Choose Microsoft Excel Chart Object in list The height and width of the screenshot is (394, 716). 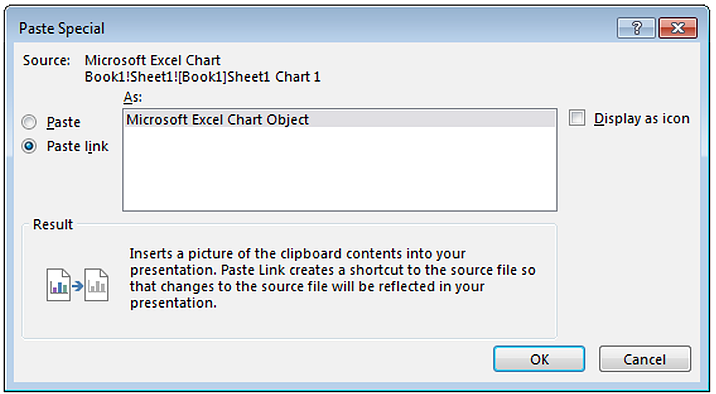[x=340, y=120]
